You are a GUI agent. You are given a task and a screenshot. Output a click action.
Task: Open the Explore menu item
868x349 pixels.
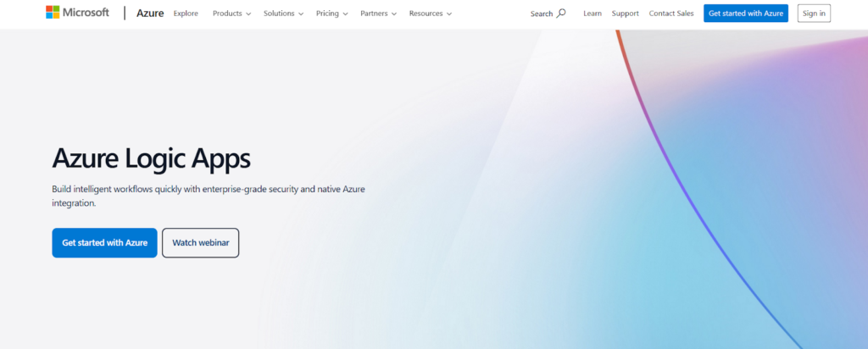click(186, 14)
